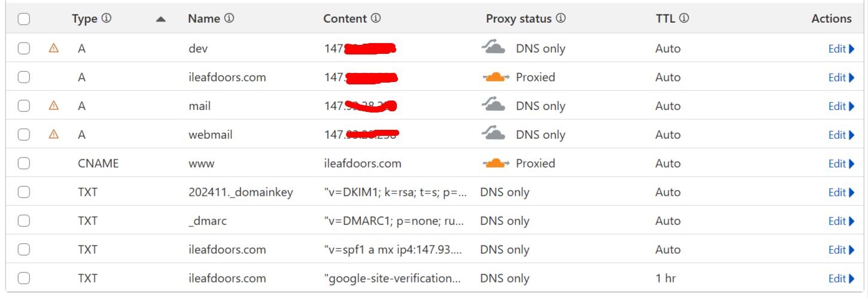868x298 pixels.
Task: Click the Content column header
Action: (x=345, y=19)
